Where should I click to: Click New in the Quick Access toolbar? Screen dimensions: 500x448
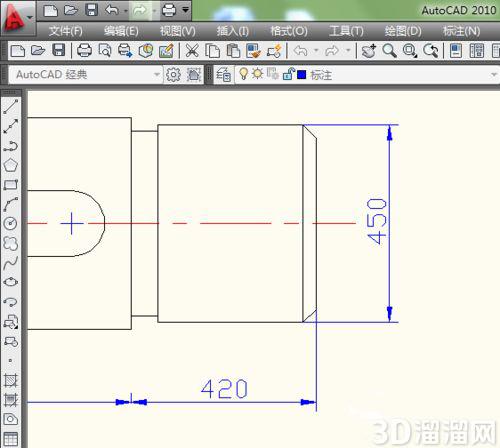pyautogui.click(x=51, y=10)
